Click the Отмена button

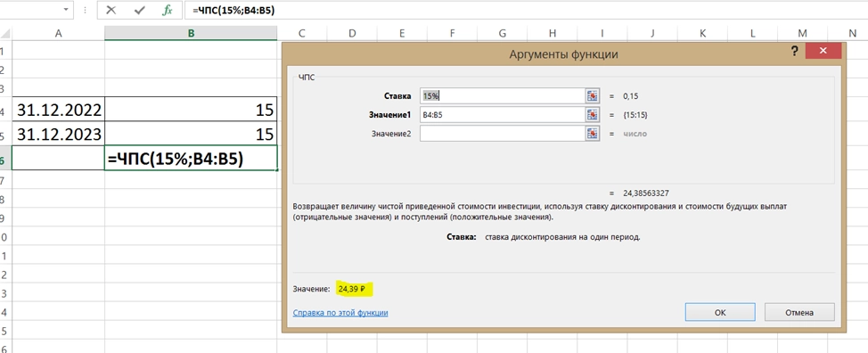[799, 312]
